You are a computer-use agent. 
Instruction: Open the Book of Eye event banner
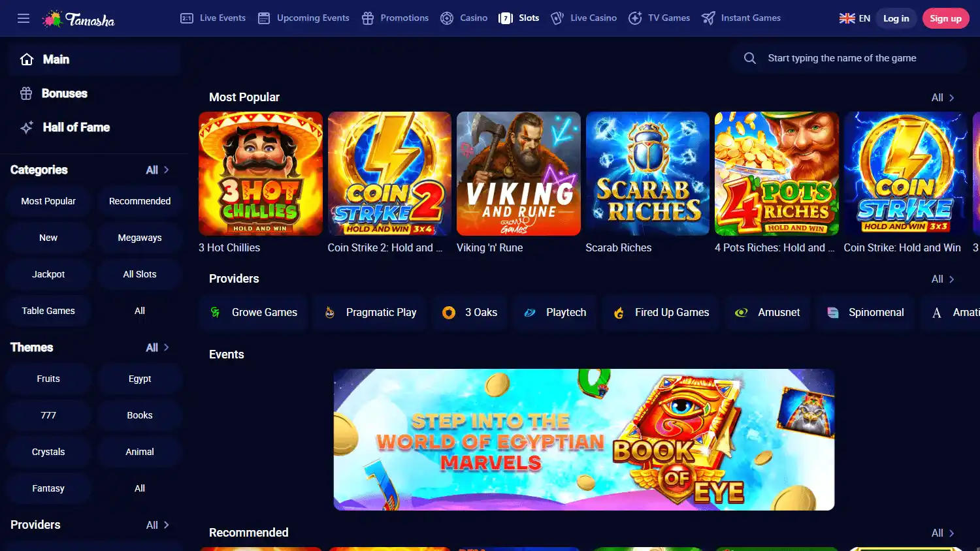pyautogui.click(x=584, y=440)
